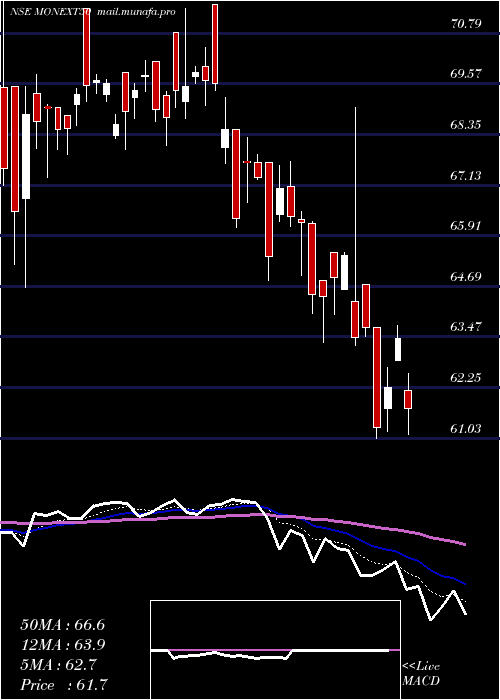Click the Price : 61.7 readout
This screenshot has width=500, height=700.
[x=64, y=685]
